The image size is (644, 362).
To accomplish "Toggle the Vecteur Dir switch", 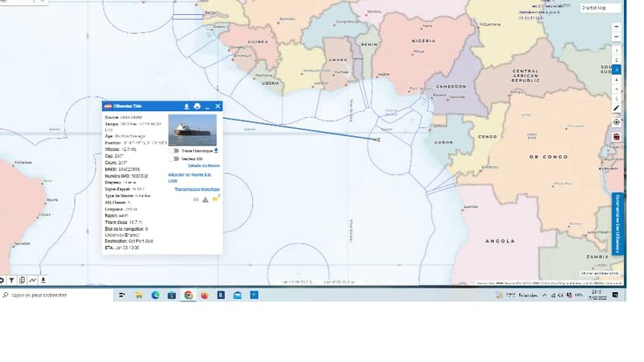I will tap(175, 158).
